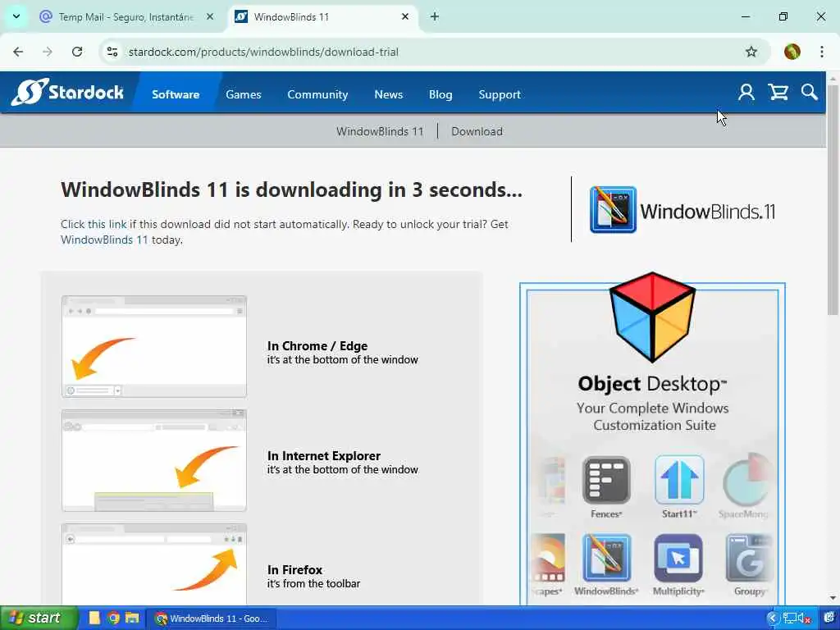
Task: Click 'In Chrome / Edge' heading text
Action: tap(317, 346)
